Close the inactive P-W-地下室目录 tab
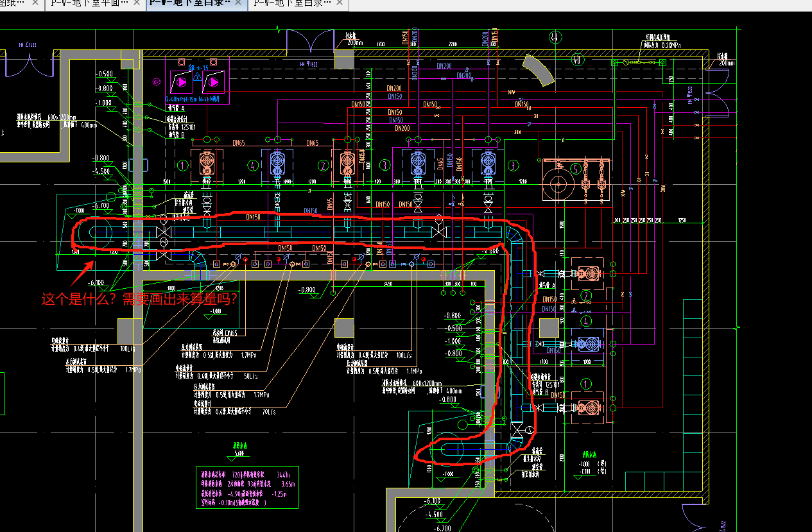The image size is (812, 532). pyautogui.click(x=341, y=3)
